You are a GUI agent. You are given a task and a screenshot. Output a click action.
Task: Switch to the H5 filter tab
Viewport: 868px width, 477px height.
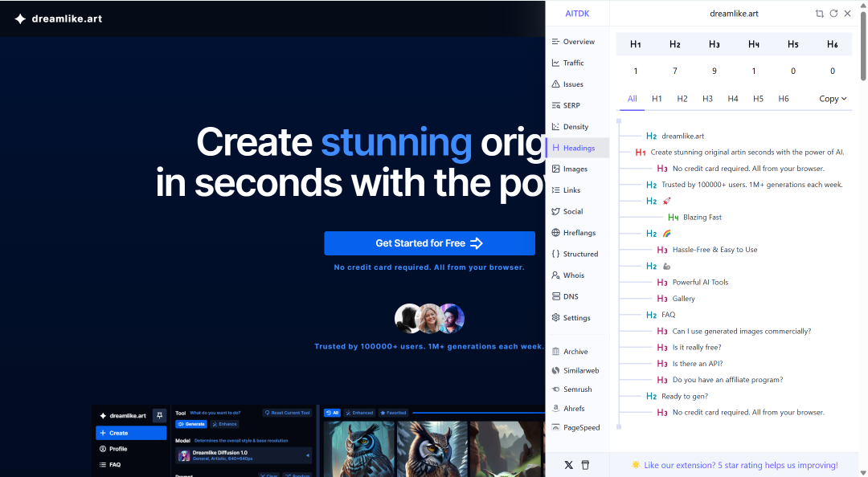pyautogui.click(x=758, y=99)
